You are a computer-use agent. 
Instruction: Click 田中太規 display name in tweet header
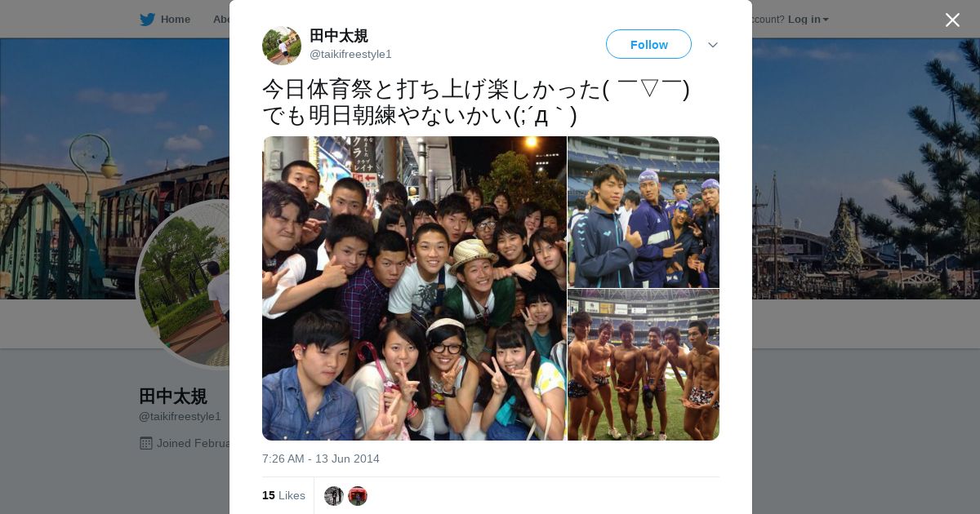pyautogui.click(x=339, y=35)
